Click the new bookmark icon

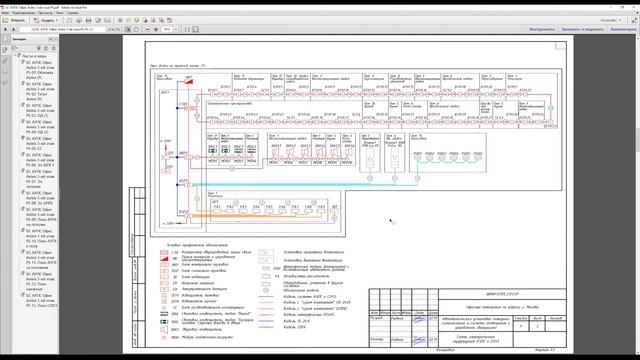(46, 48)
